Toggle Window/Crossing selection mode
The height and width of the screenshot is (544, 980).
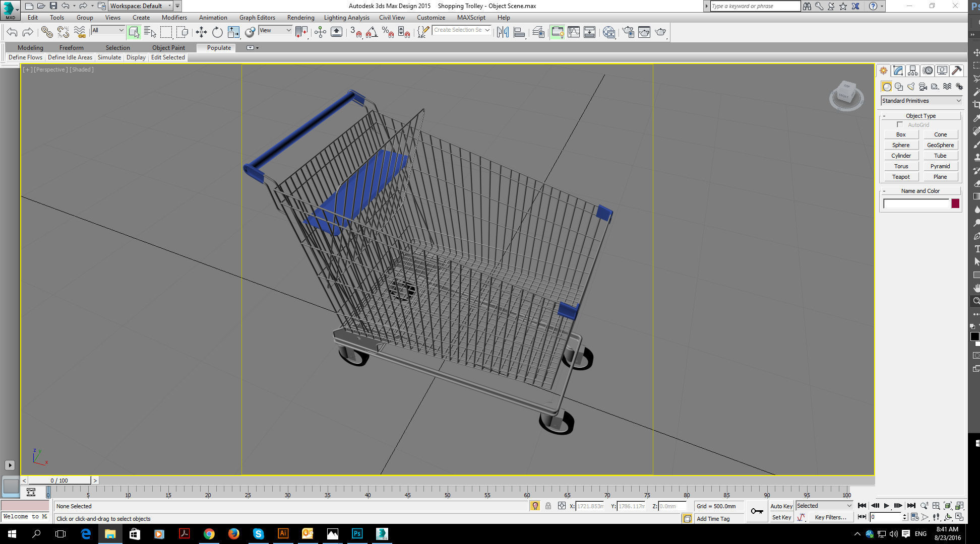pyautogui.click(x=182, y=32)
